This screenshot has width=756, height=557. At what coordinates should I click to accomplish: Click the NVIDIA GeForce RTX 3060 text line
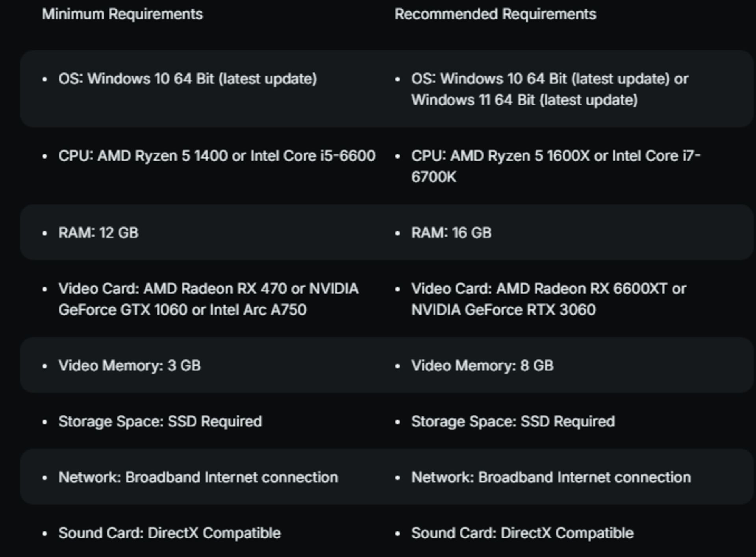[504, 310]
